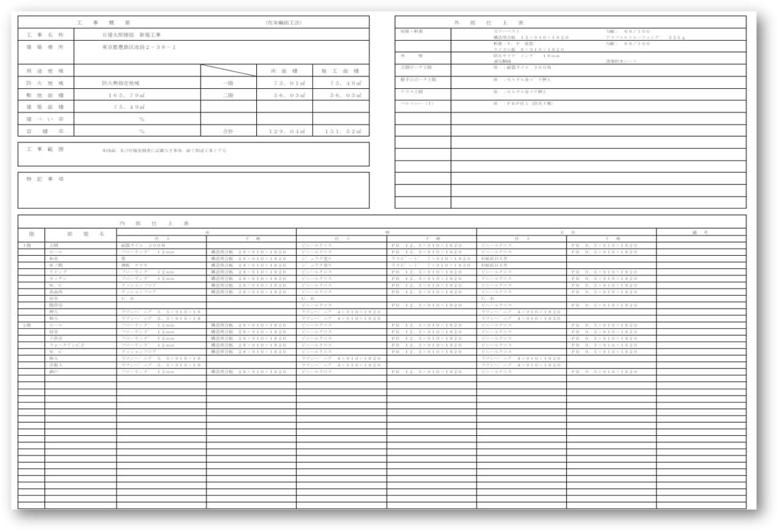Click the 敷地面積 label cell
Screen dimensions: 779x532
coord(46,94)
